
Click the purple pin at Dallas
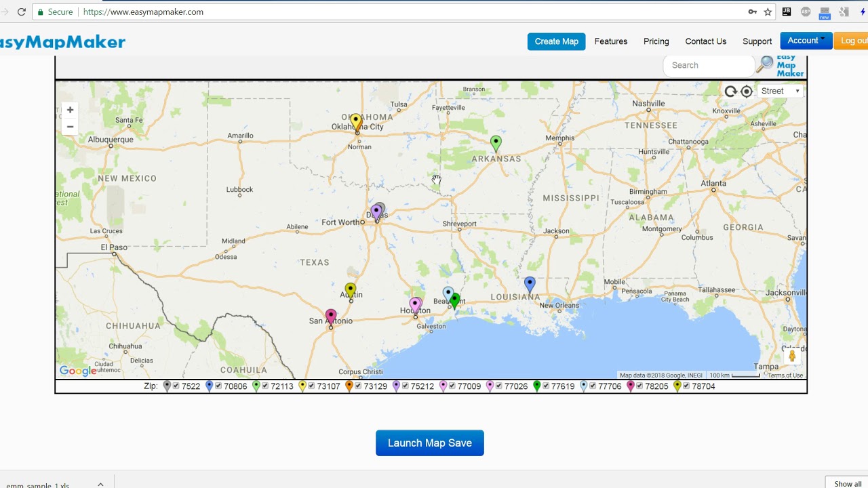[376, 212]
